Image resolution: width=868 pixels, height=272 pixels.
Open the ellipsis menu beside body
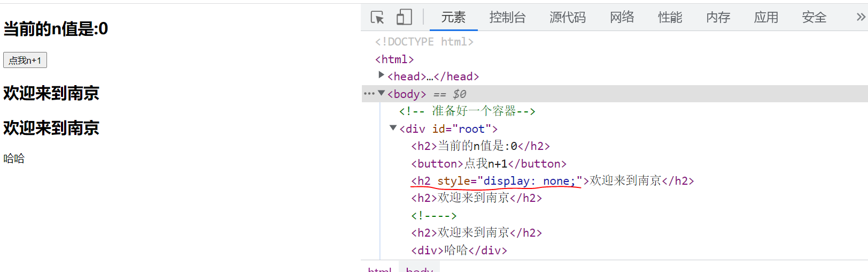click(369, 94)
